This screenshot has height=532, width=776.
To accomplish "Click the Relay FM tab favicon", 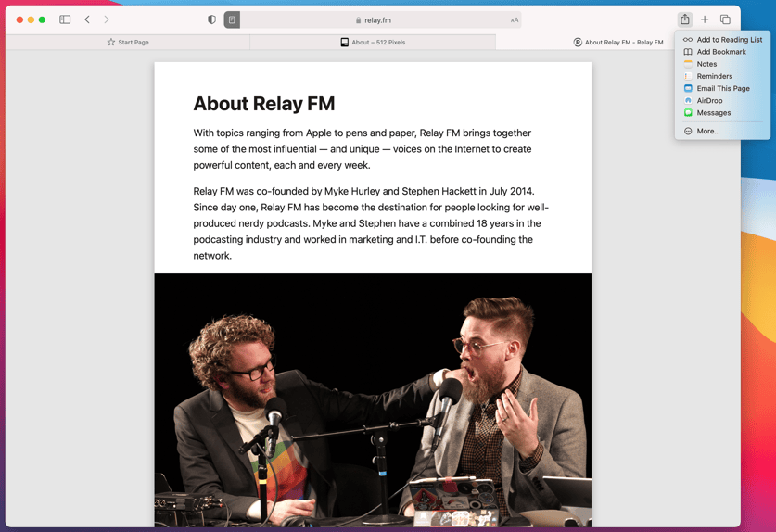I will pyautogui.click(x=578, y=42).
